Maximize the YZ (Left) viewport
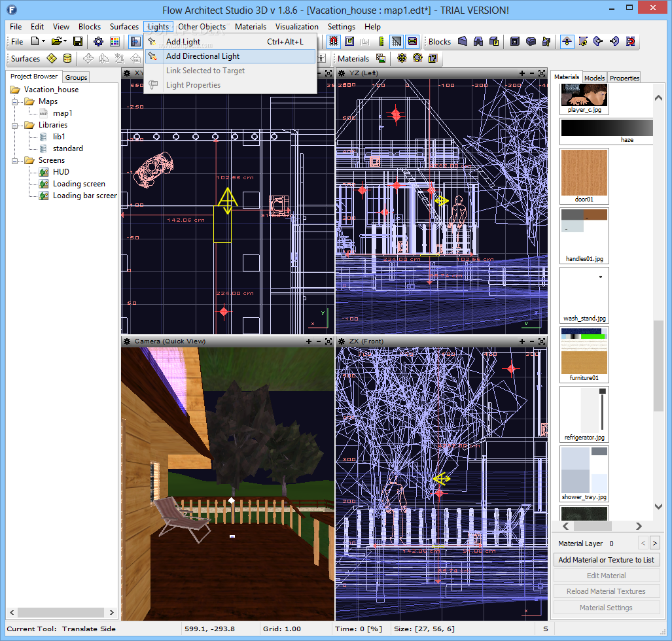This screenshot has height=641, width=672. [542, 73]
